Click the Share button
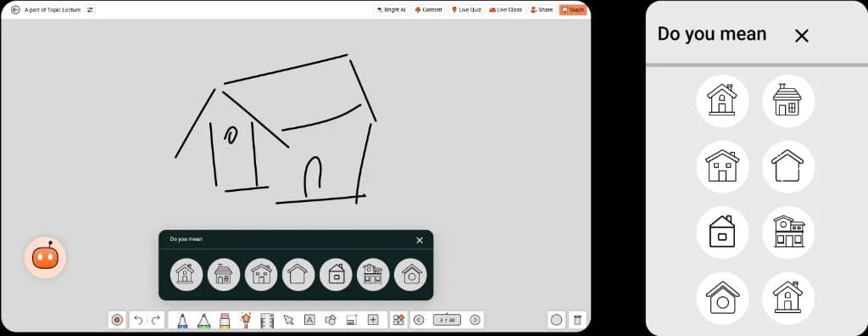868x336 pixels. tap(542, 9)
